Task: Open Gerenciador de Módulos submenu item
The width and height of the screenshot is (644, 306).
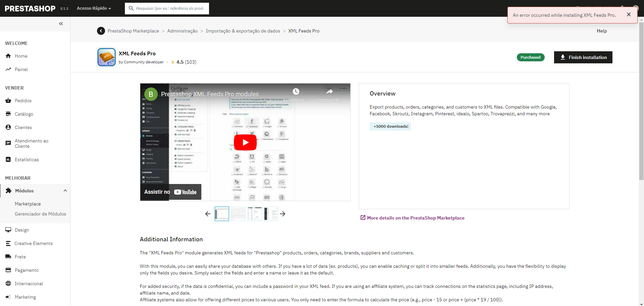Action: (x=40, y=214)
